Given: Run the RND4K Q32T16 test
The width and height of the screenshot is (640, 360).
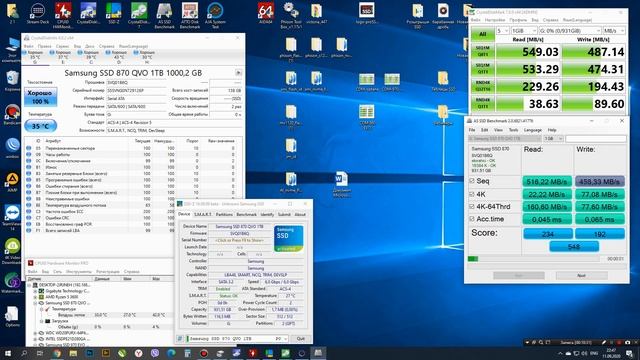Looking at the screenshot, I should [482, 86].
